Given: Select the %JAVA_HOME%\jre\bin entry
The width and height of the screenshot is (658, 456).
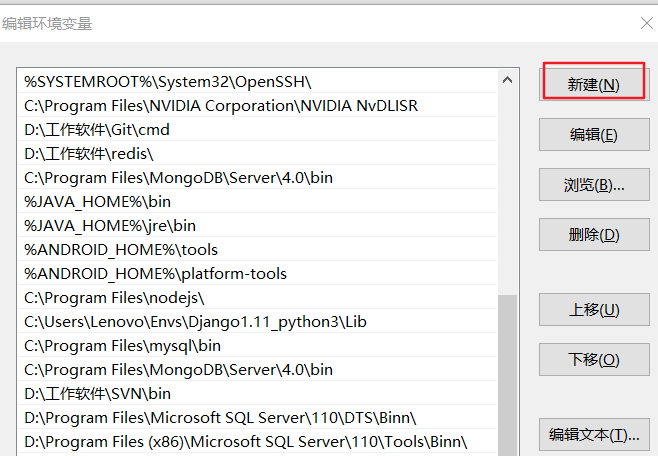Looking at the screenshot, I should pos(257,225).
